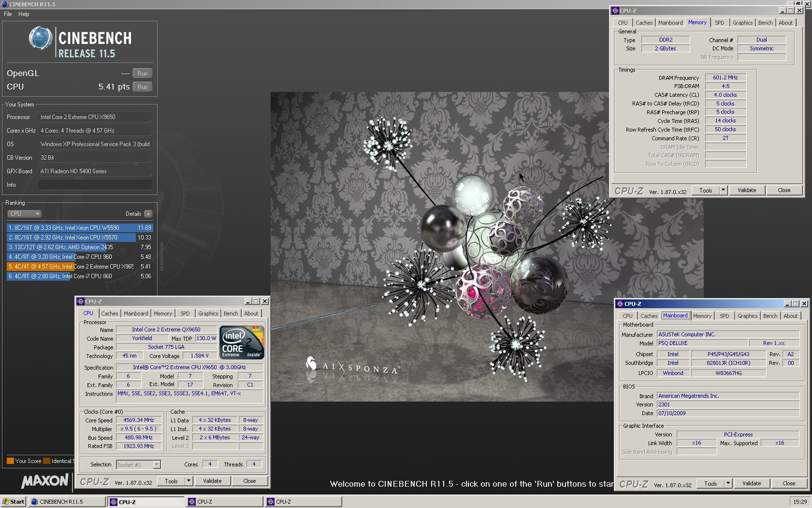The image size is (812, 508).
Task: Click the Intel Core 2 Extreme logo badge
Action: 242,342
